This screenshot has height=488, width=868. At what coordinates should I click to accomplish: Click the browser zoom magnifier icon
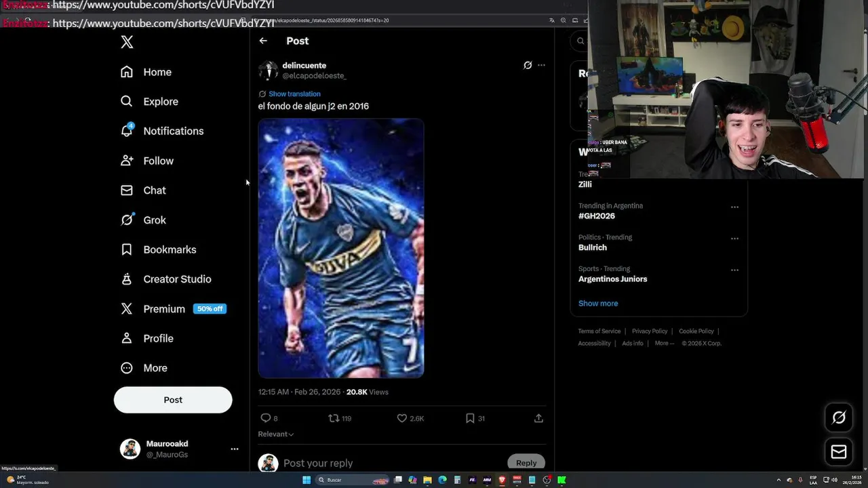coord(564,20)
